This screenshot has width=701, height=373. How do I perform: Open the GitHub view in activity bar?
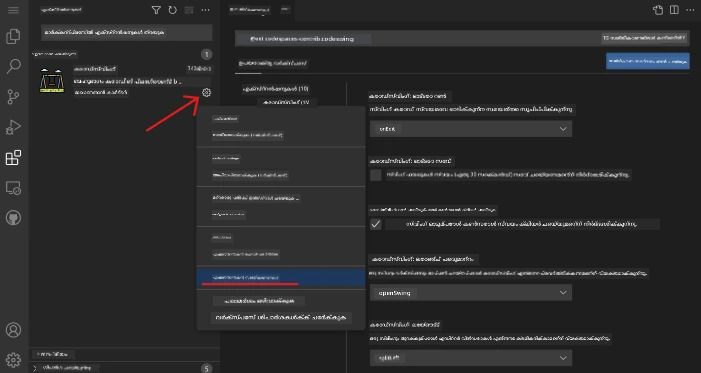(13, 218)
